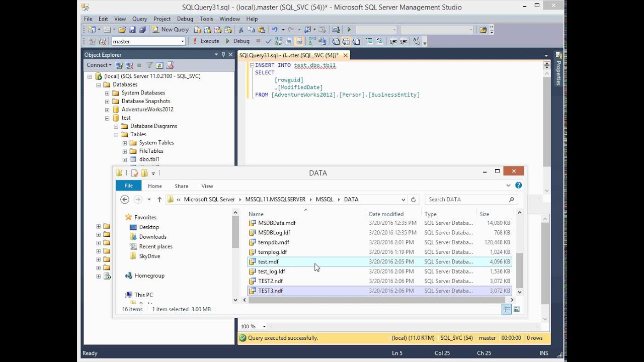Click the Increase Indent icon
Viewport: 644px width, 362px height.
404,41
